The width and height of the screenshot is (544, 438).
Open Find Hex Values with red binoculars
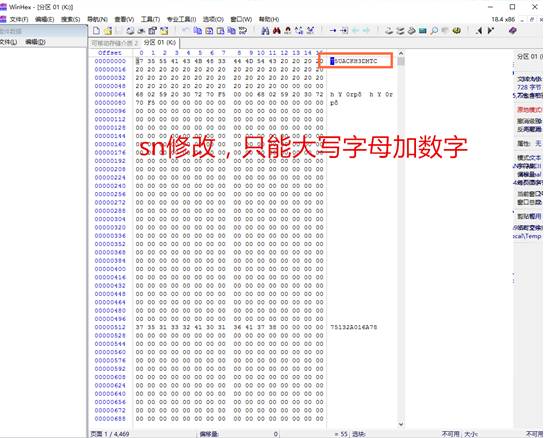277,31
